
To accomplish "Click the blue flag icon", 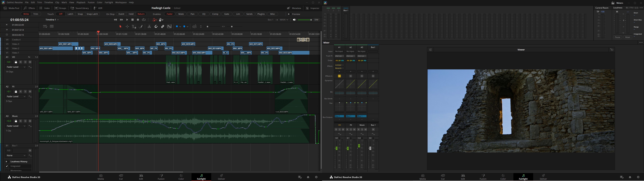I will coord(177,26).
